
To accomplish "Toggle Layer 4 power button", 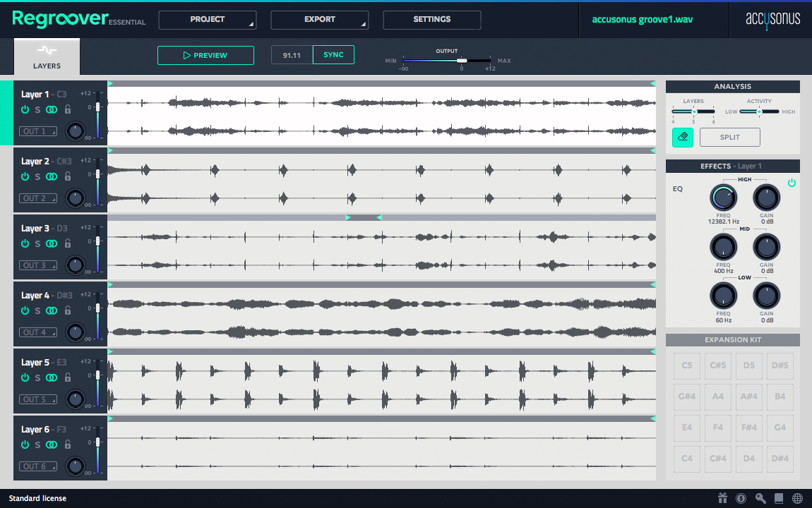I will click(x=25, y=310).
